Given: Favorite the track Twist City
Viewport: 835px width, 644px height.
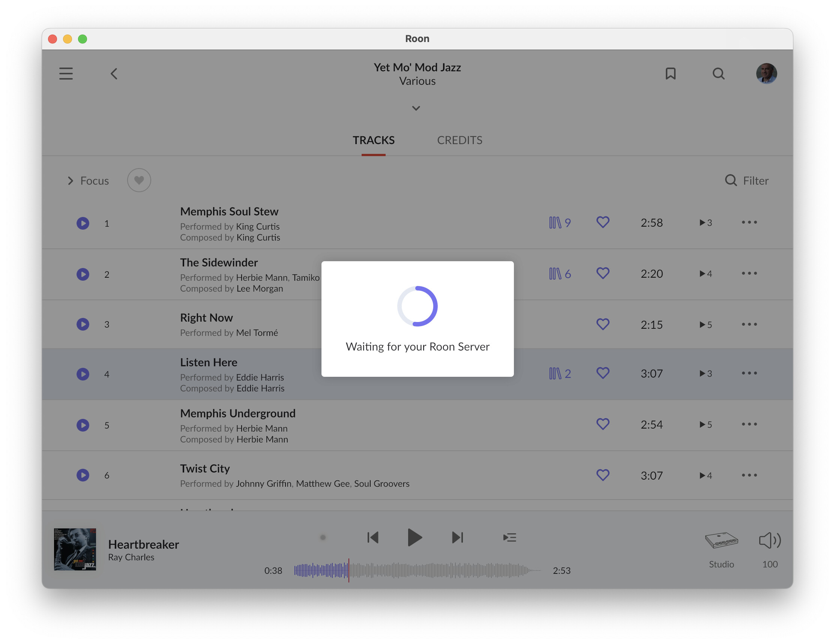Looking at the screenshot, I should click(602, 475).
